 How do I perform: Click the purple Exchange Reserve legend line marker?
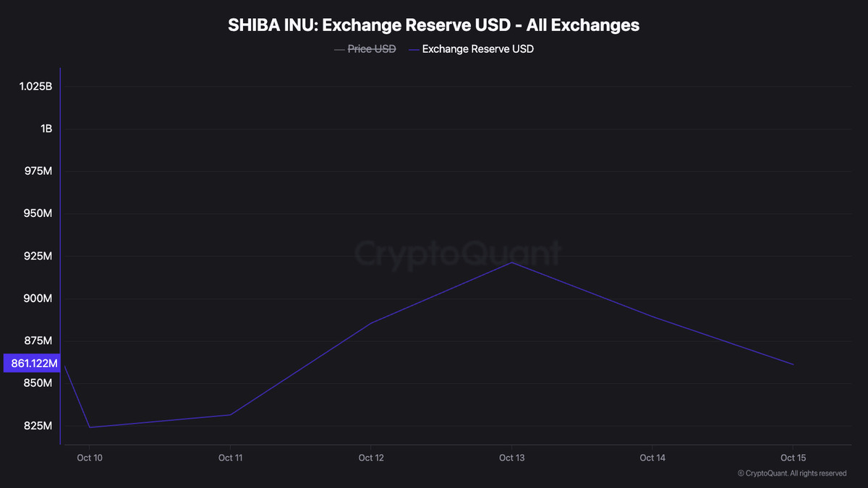click(413, 49)
